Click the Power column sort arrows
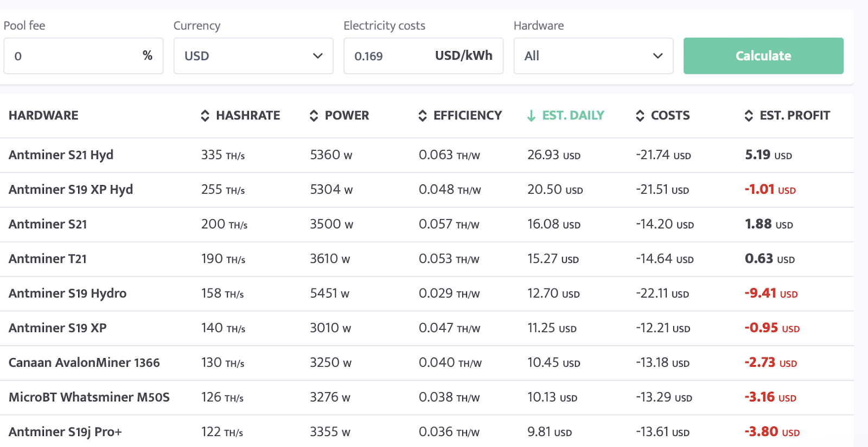The image size is (868, 447). click(314, 116)
